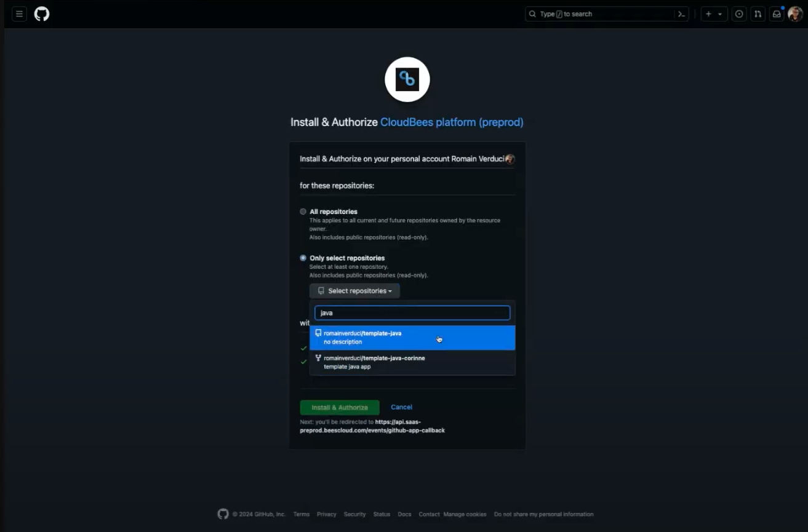Open the Select repositories dropdown
The width and height of the screenshot is (808, 532).
point(354,290)
